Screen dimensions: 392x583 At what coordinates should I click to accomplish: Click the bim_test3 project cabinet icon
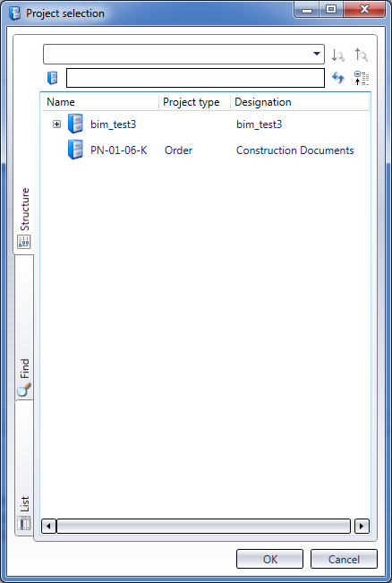pos(75,124)
